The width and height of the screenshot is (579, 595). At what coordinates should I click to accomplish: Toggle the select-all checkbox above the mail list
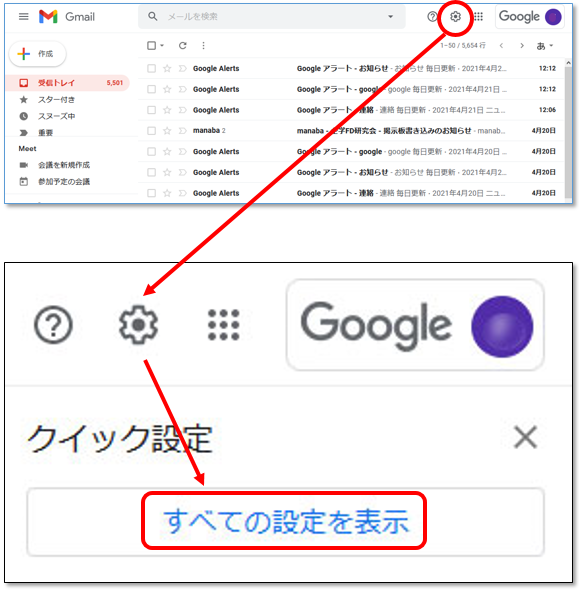point(151,46)
